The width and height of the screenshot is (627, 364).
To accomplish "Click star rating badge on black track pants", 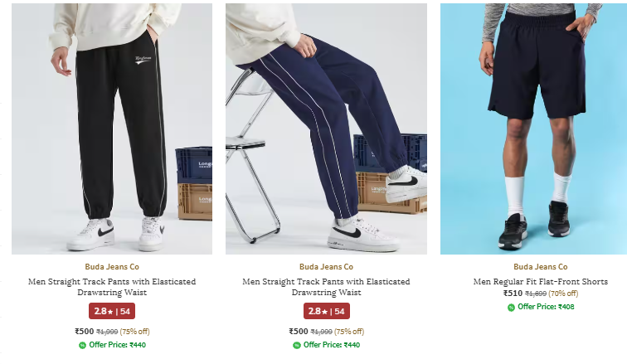I will click(x=112, y=311).
